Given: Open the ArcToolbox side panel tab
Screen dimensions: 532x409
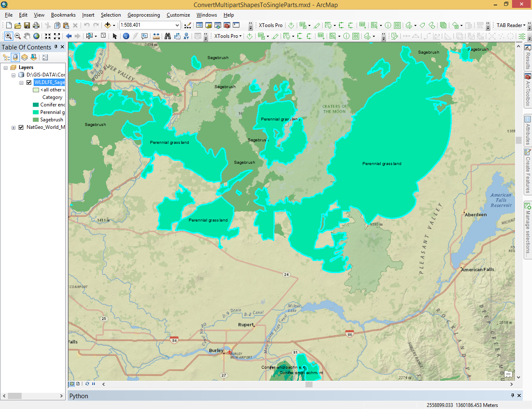Looking at the screenshot, I should point(527,91).
